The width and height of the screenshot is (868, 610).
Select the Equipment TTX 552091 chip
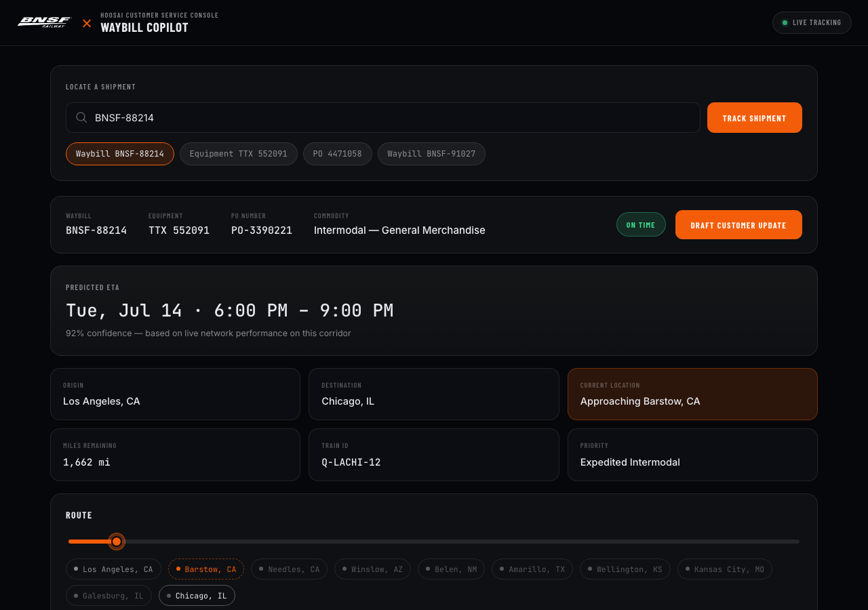pos(238,154)
